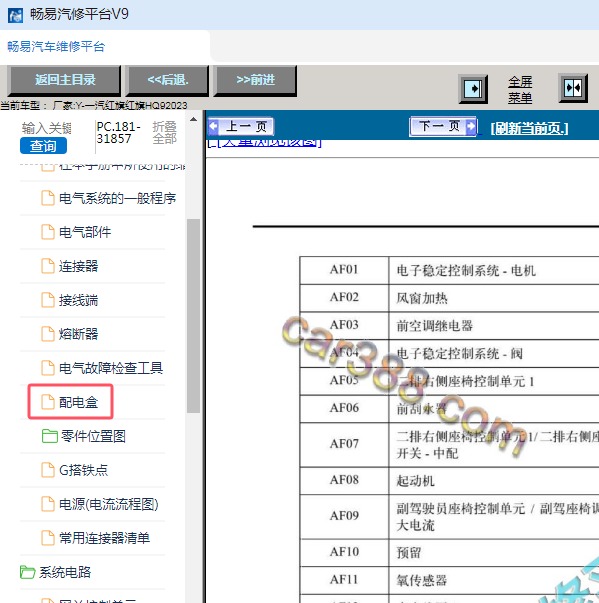Click the AF01 table cell
The width and height of the screenshot is (599, 603).
click(344, 270)
